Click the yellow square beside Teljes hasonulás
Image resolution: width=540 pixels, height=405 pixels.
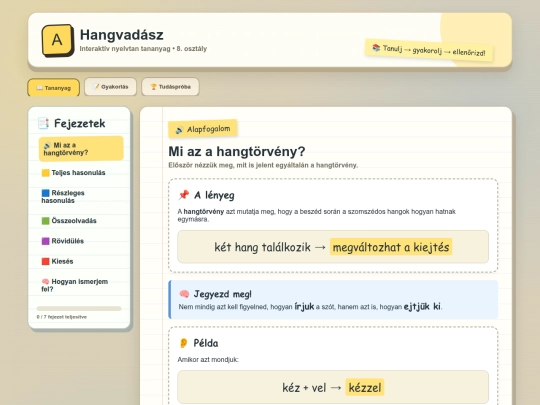pyautogui.click(x=45, y=173)
